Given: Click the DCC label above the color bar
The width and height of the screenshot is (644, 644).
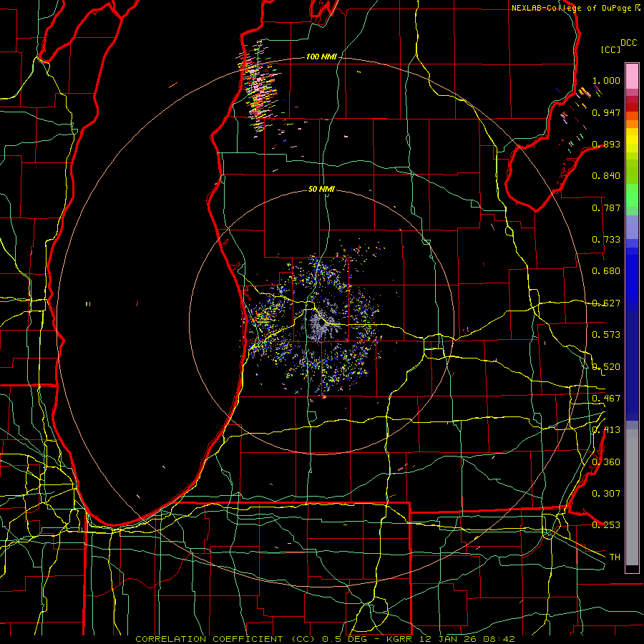Looking at the screenshot, I should click(629, 43).
